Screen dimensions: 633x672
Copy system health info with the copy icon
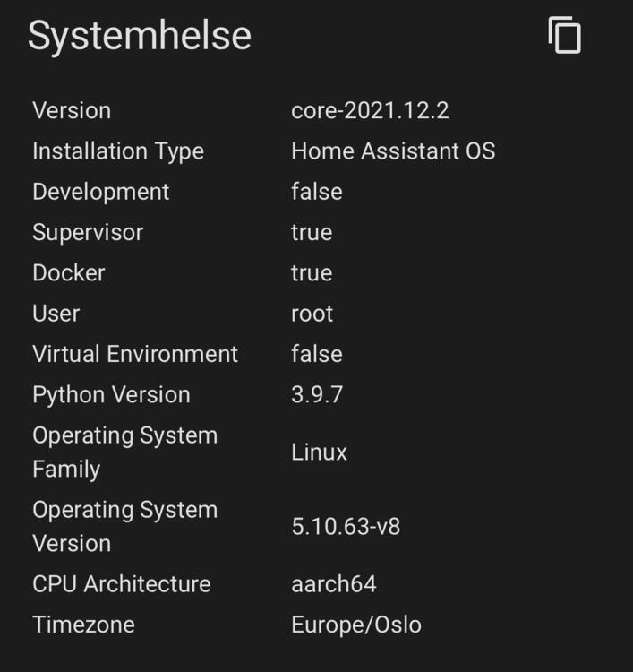tap(564, 36)
